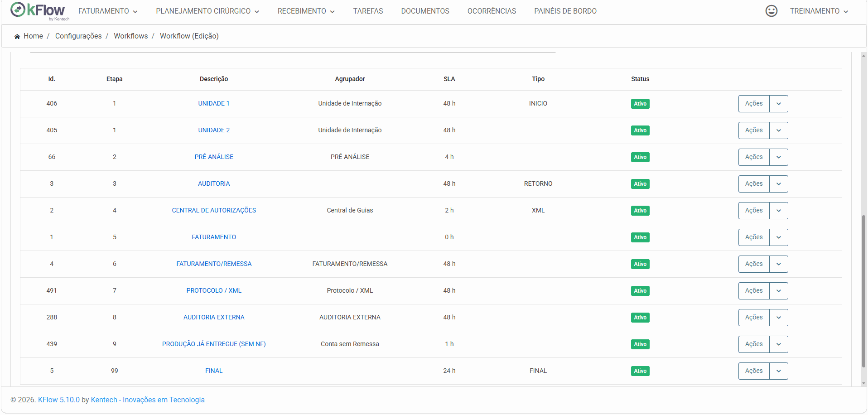
Task: Click the scrollbar up arrow
Action: (x=863, y=55)
